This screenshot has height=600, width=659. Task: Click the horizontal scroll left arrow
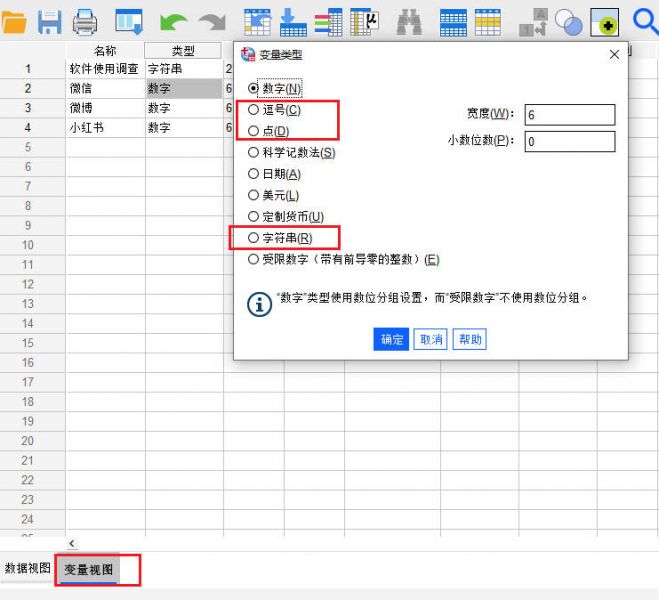(x=72, y=544)
